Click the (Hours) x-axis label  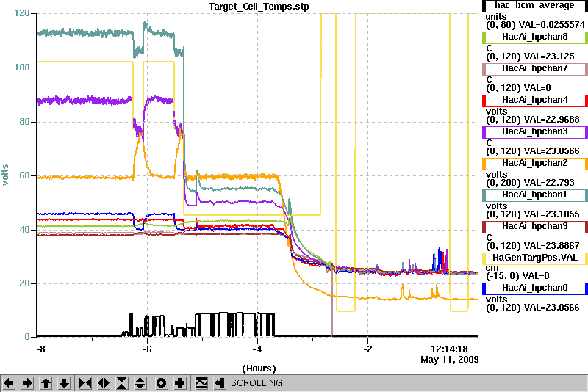tap(259, 369)
